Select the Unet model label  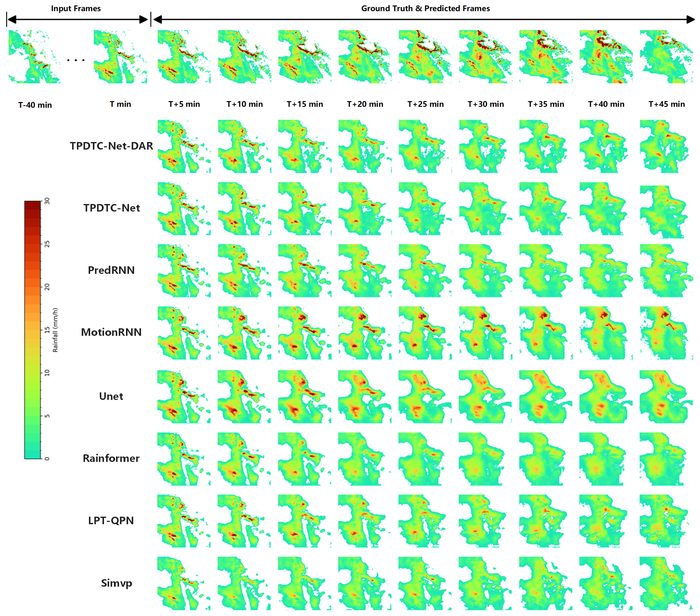pyautogui.click(x=111, y=396)
